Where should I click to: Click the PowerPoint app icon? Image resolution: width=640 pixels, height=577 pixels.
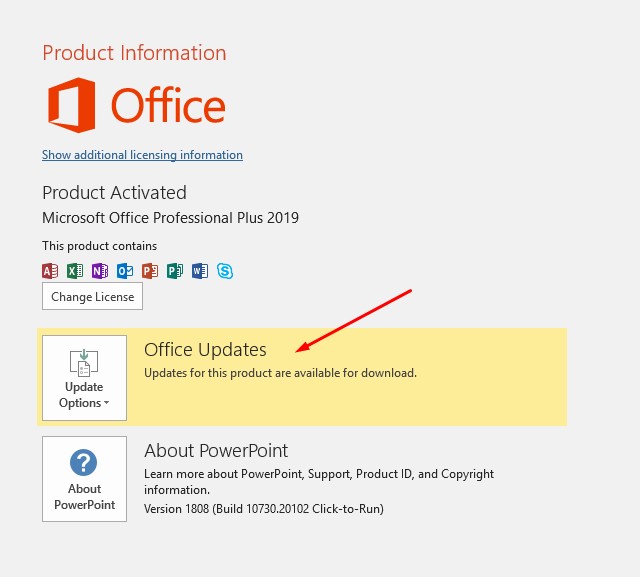point(150,271)
